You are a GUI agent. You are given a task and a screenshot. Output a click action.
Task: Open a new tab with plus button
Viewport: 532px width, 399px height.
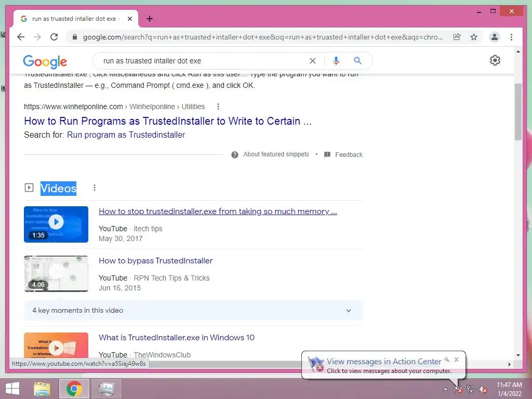[150, 19]
